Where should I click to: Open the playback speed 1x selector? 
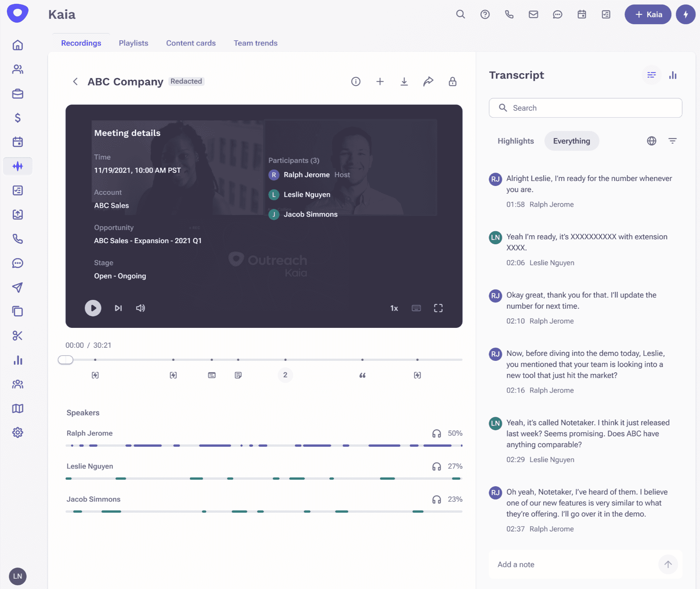(x=394, y=308)
